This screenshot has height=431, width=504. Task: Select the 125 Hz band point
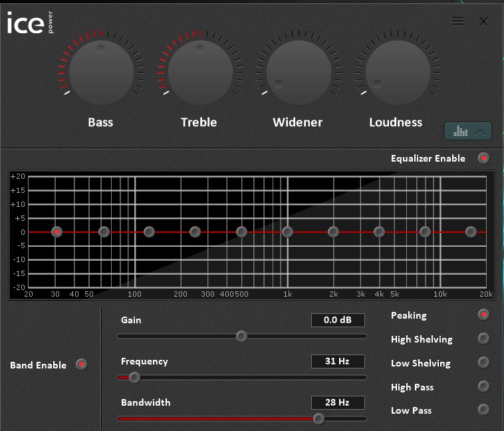pos(149,232)
